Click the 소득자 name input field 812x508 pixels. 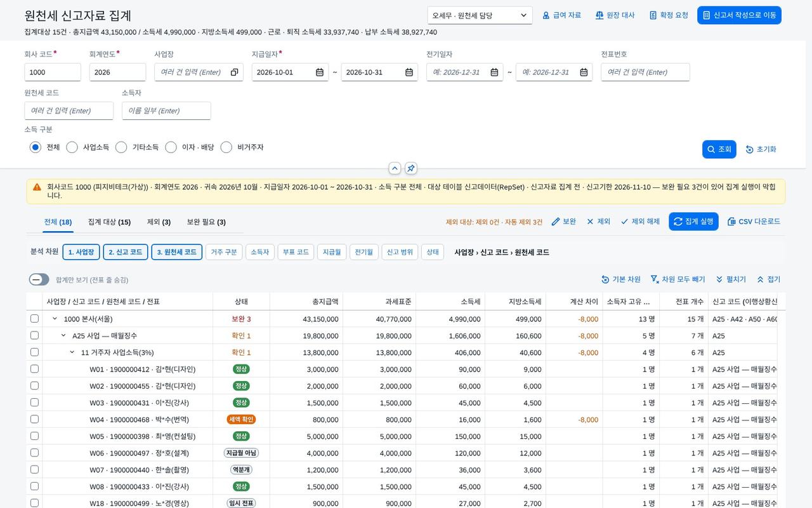click(x=166, y=110)
